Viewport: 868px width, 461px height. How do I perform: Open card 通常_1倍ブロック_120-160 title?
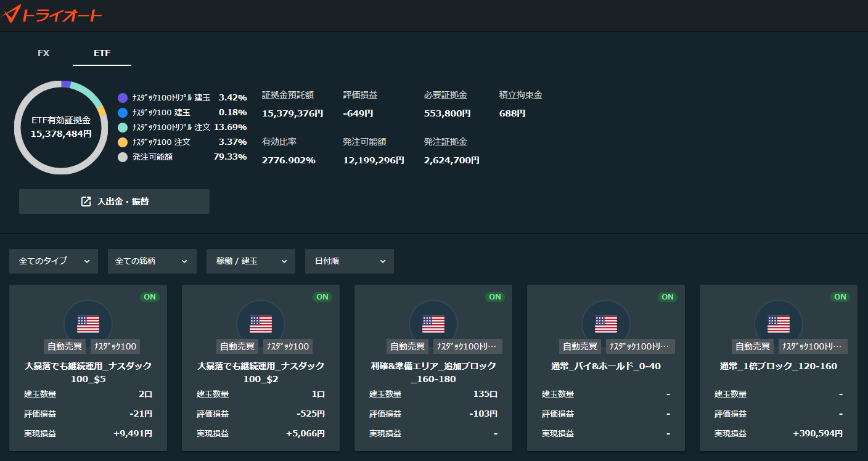[x=779, y=366]
